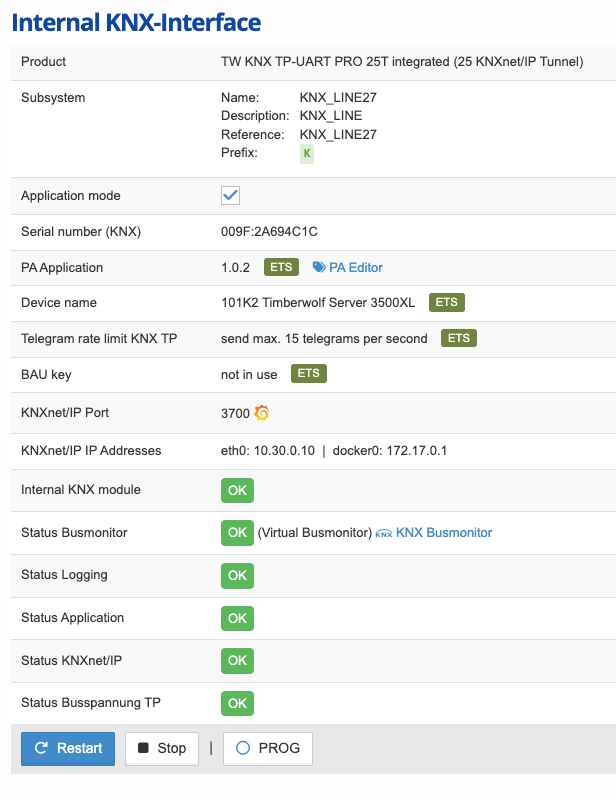Click the Internal KNX-Interface heading
This screenshot has height=799, width=616.
point(136,22)
